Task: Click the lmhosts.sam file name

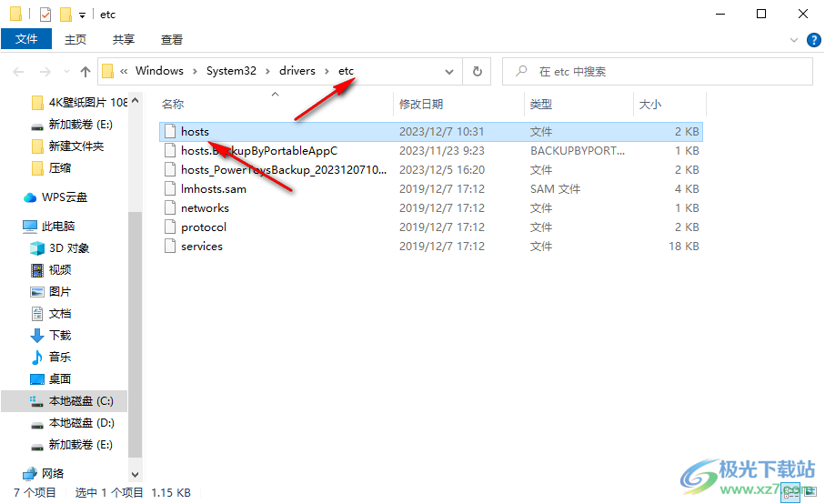Action: click(213, 189)
